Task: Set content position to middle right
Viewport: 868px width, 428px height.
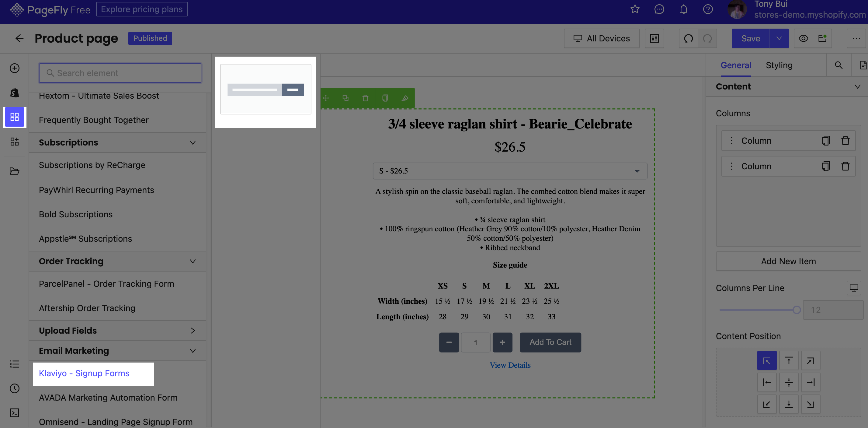Action: pos(811,382)
